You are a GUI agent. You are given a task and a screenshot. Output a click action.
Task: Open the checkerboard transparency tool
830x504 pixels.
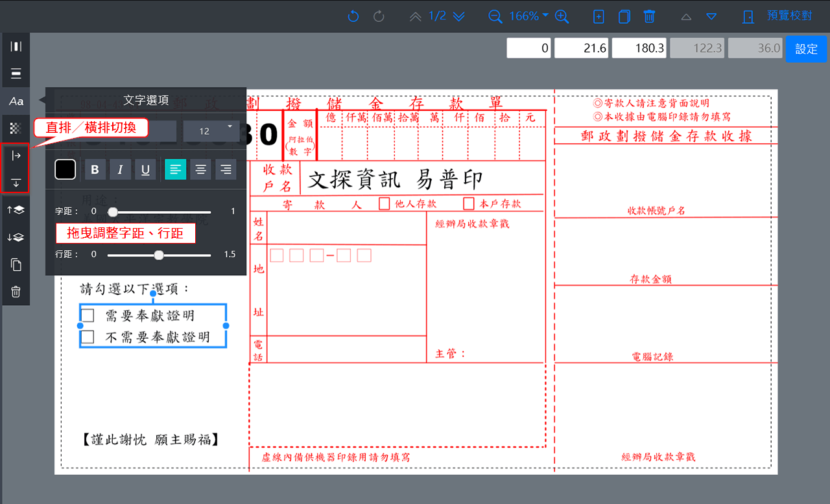[x=16, y=128]
